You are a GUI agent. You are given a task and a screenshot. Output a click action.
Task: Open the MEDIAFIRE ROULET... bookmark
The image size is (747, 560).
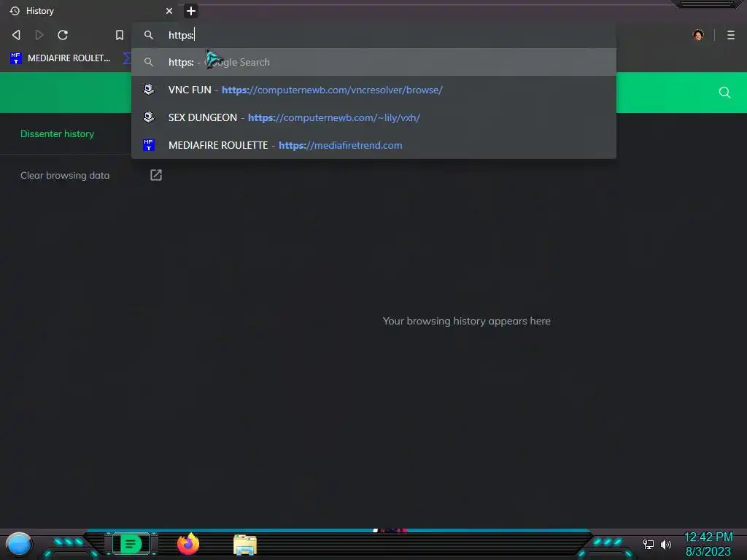pos(60,58)
